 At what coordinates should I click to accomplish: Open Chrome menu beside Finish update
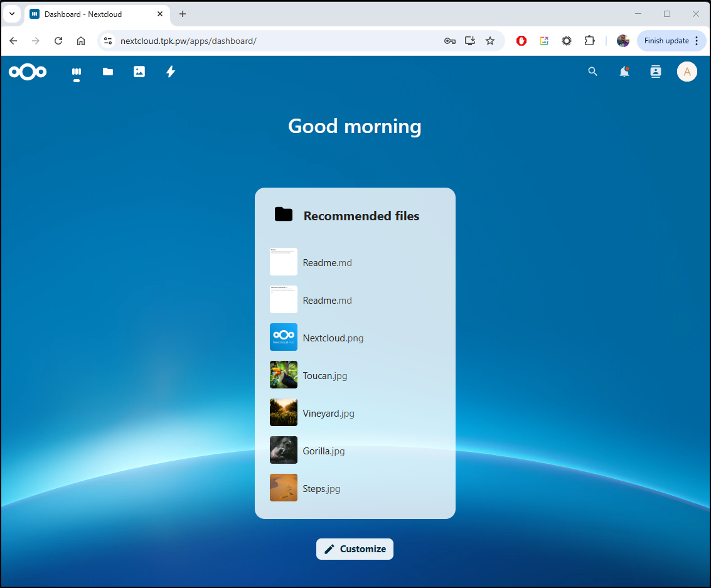(x=697, y=41)
